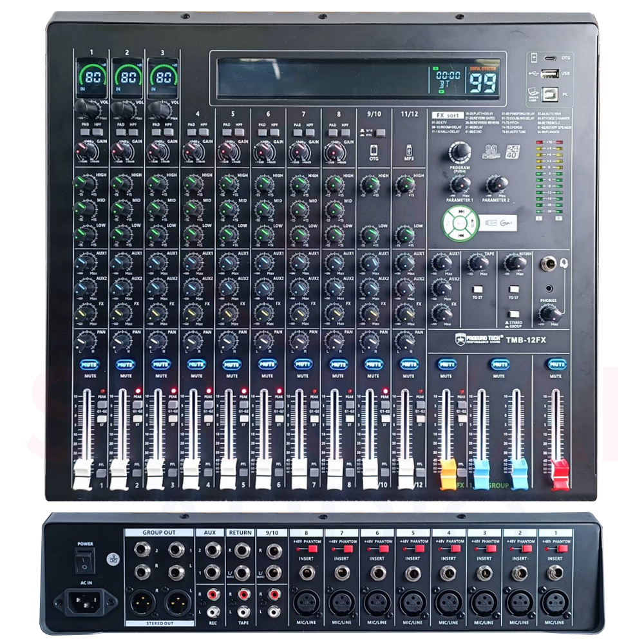The image size is (644, 644).
Task: Toggle the STEREO/GROUP button under RETURN
Action: pos(514,315)
